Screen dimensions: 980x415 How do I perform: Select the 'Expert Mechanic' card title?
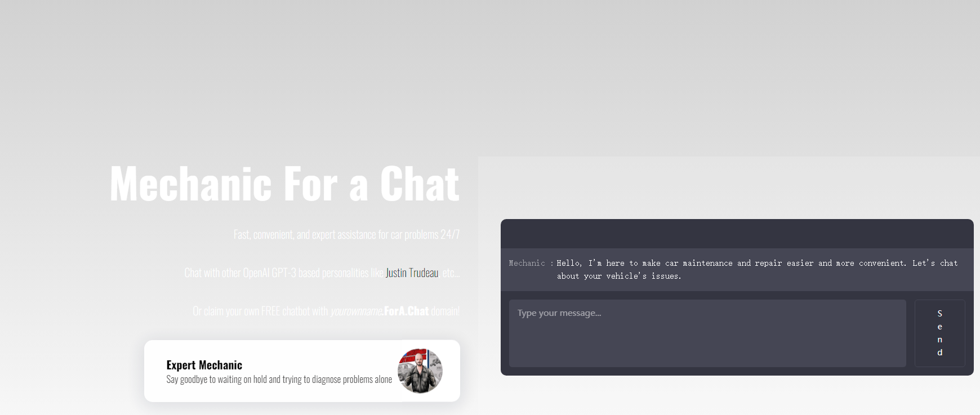[204, 365]
